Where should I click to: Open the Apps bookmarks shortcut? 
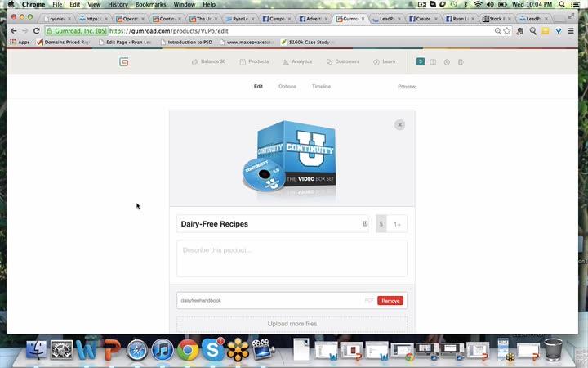click(20, 42)
